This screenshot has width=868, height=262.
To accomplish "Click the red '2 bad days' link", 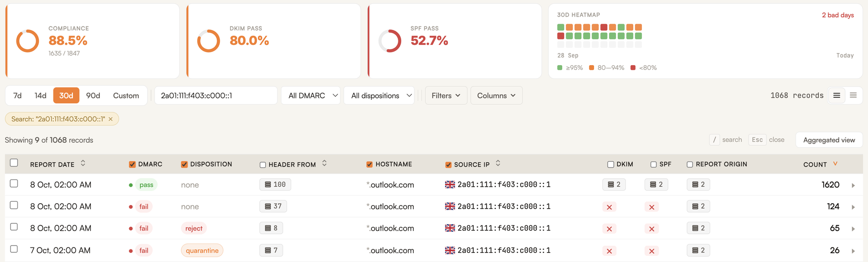I will click(838, 15).
